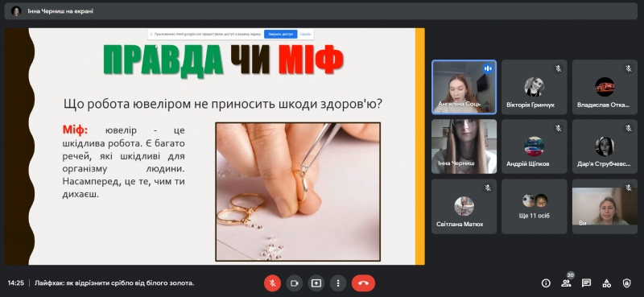The height and width of the screenshot is (297, 644).
Task: Click the muted mic icon on Андрій Щіпков tile
Action: (x=558, y=128)
